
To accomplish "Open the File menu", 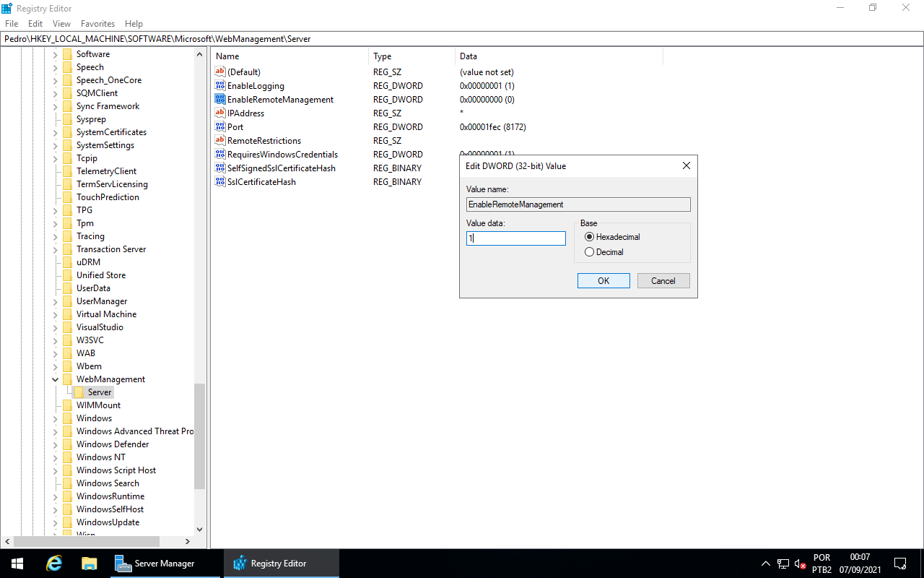I will (11, 23).
